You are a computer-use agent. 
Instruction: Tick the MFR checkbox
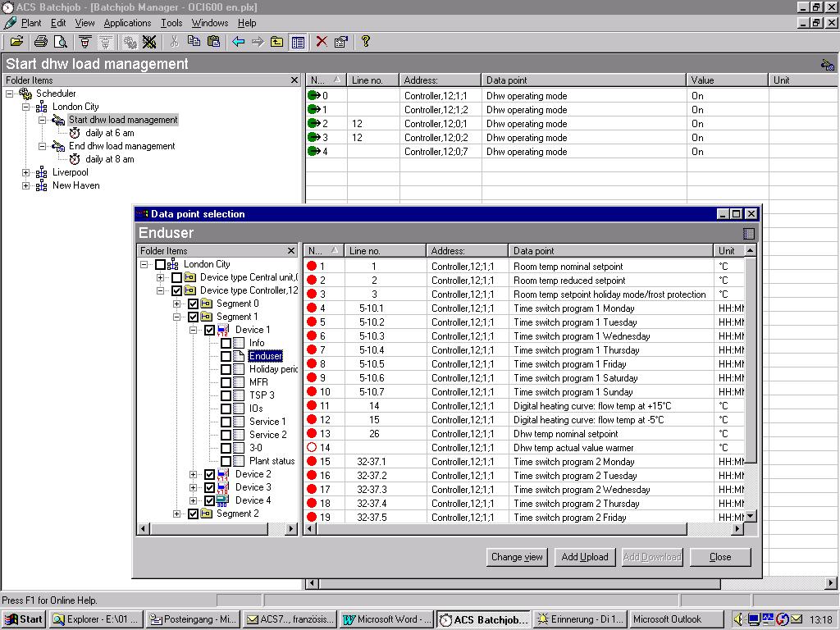point(226,382)
